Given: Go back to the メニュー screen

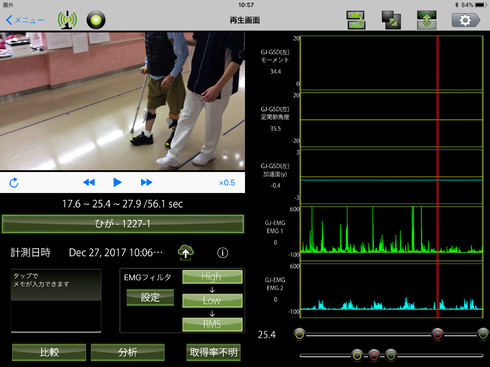Looking at the screenshot, I should (25, 20).
